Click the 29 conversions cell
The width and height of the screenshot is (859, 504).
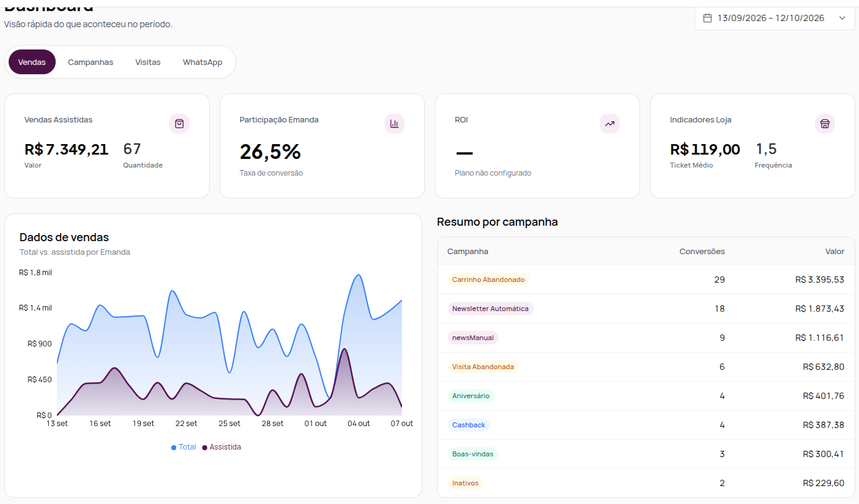coord(719,280)
